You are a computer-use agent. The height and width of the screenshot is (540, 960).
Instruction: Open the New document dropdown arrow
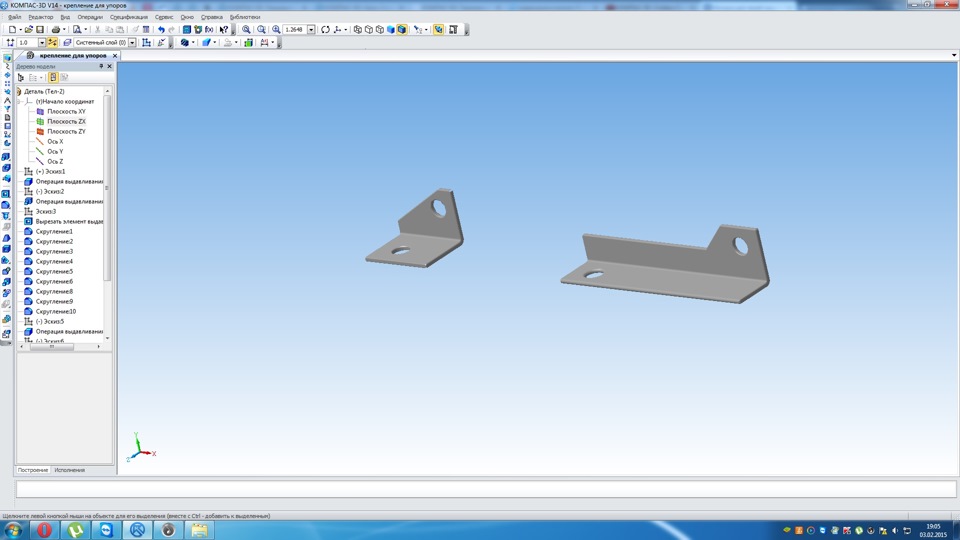tap(20, 29)
